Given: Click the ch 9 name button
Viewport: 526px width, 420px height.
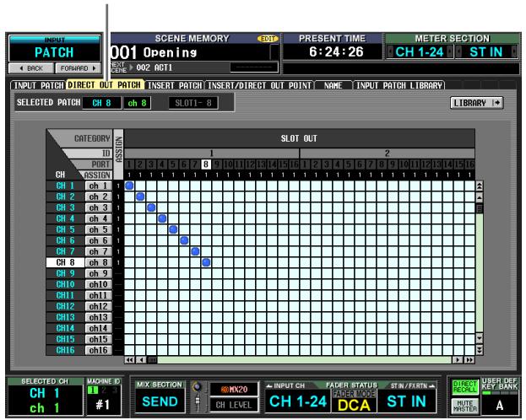Looking at the screenshot, I should pos(98,273).
